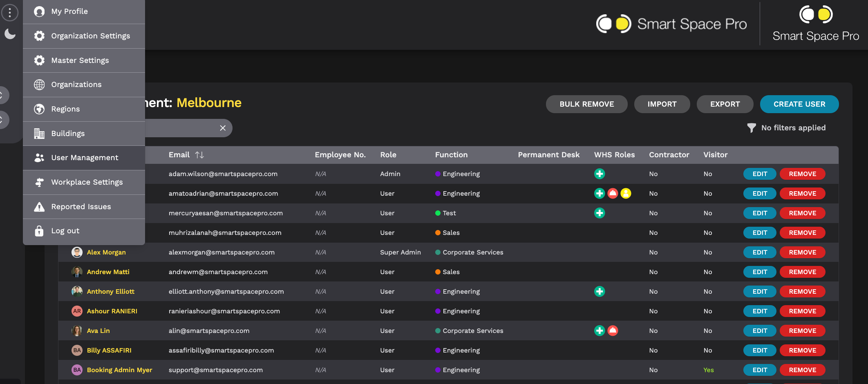Click first aid icon in mercuryaesan row

click(x=600, y=213)
